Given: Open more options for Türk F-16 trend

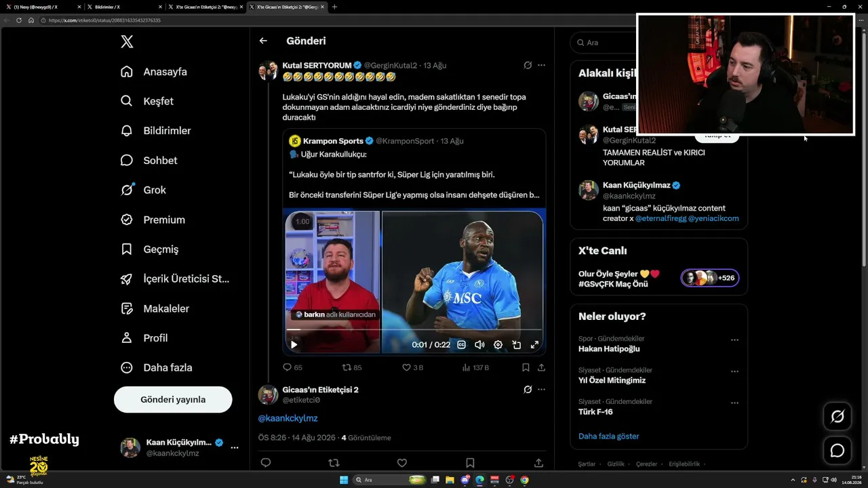Looking at the screenshot, I should point(734,403).
